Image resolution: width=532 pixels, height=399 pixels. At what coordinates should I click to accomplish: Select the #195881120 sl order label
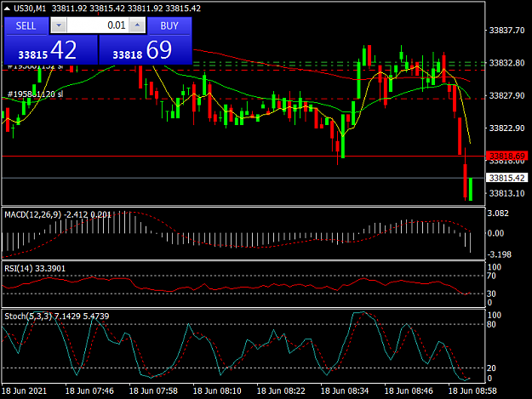pos(35,94)
